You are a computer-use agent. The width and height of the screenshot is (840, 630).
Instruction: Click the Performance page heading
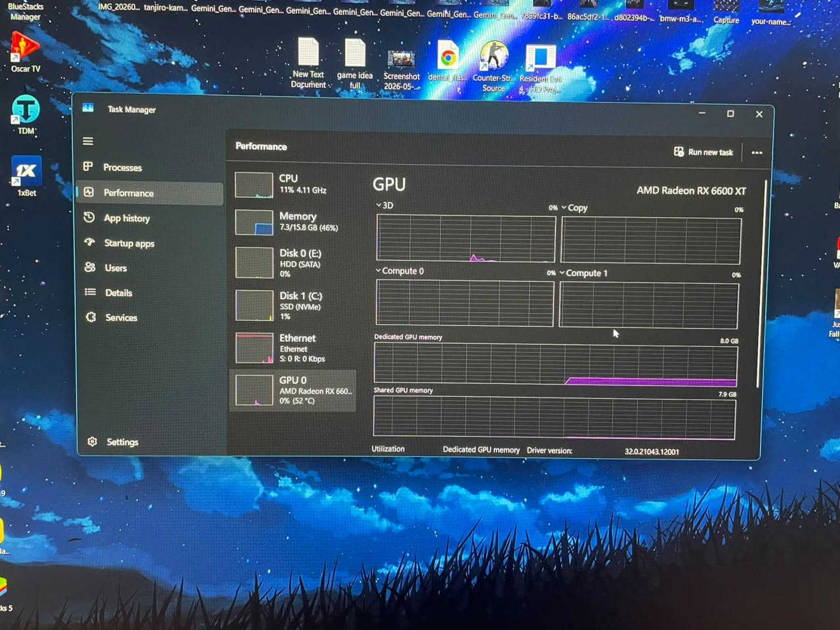(x=261, y=146)
